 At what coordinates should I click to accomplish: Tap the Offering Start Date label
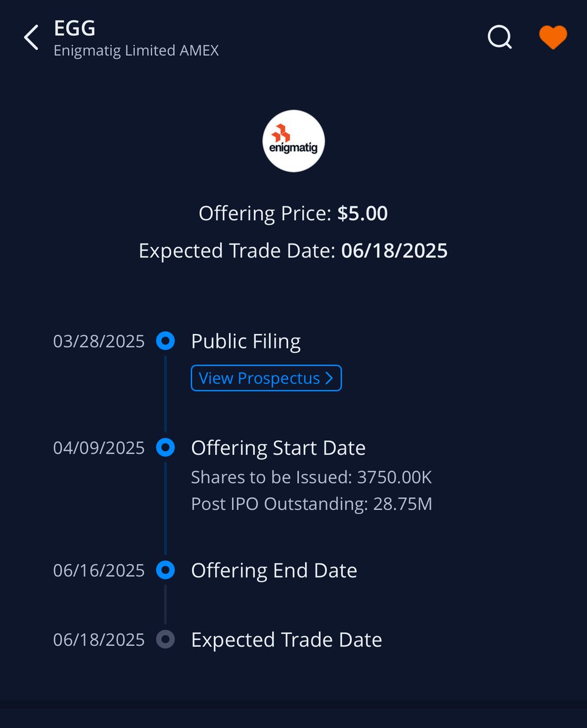pos(278,448)
